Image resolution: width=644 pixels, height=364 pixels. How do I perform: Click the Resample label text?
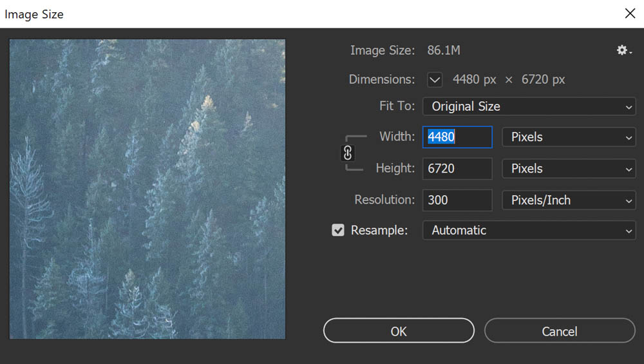pyautogui.click(x=379, y=231)
